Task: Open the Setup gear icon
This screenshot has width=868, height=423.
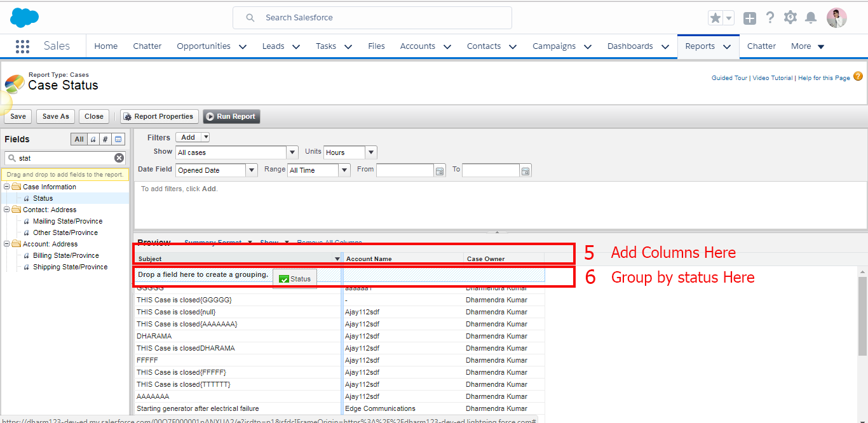Action: 790,18
